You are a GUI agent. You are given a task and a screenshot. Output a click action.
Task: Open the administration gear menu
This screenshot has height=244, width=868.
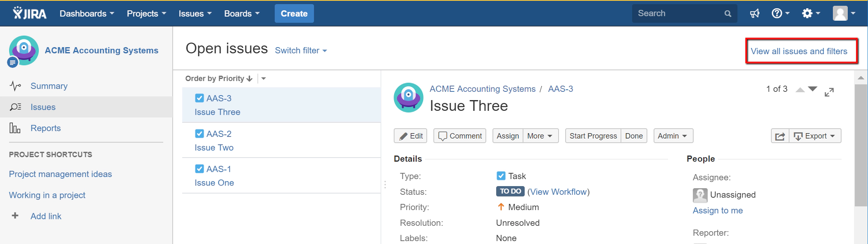(811, 14)
